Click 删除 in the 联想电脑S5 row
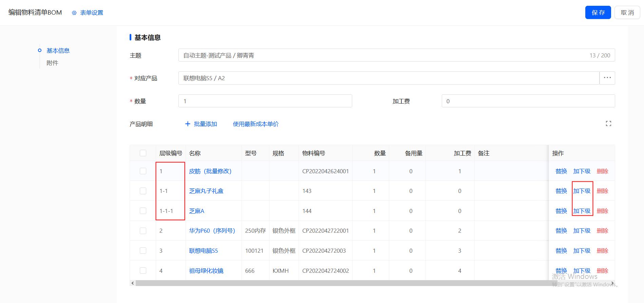 603,251
